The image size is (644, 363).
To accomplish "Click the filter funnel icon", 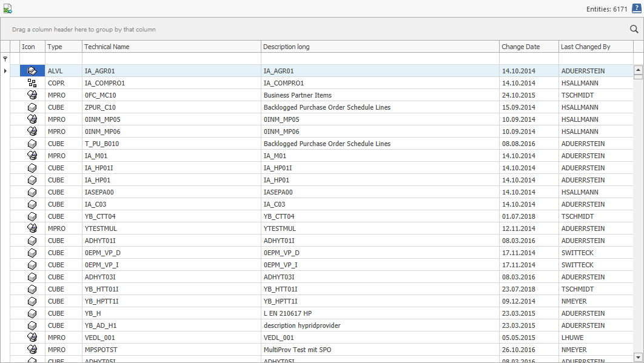I will point(5,59).
